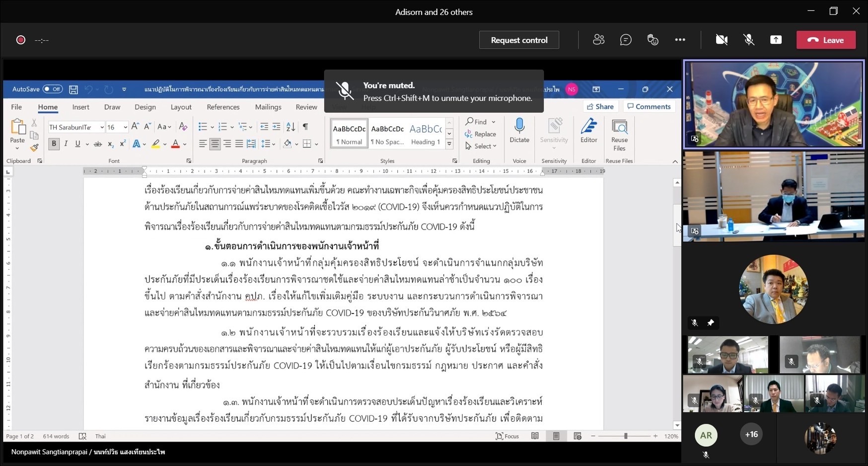Open the font size dropdown
868x466 pixels.
click(125, 128)
